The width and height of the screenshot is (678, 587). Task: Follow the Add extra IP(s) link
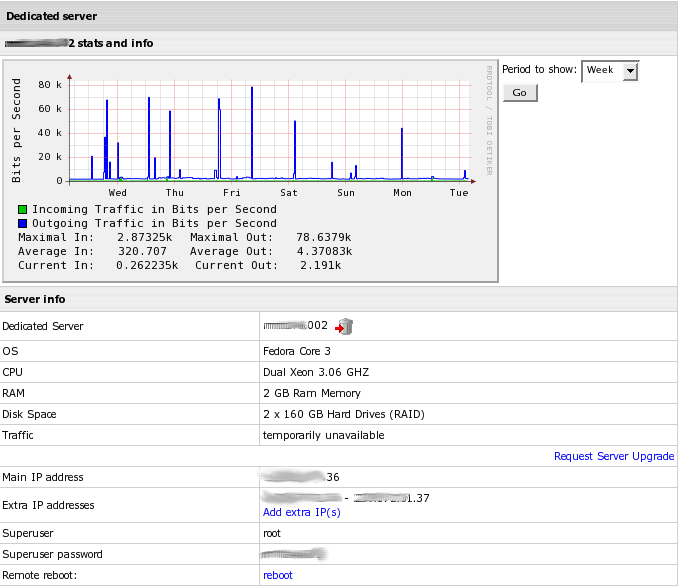pyautogui.click(x=301, y=512)
